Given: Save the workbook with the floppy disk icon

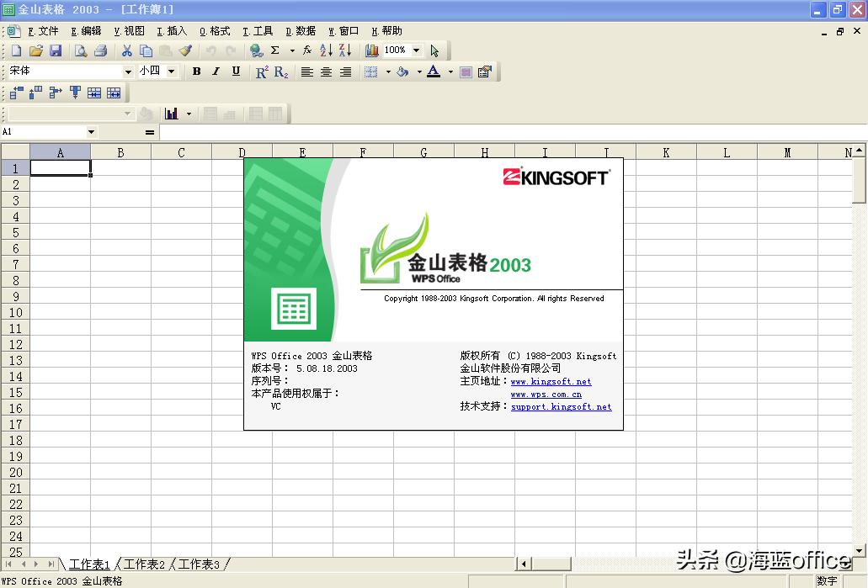Looking at the screenshot, I should point(56,50).
